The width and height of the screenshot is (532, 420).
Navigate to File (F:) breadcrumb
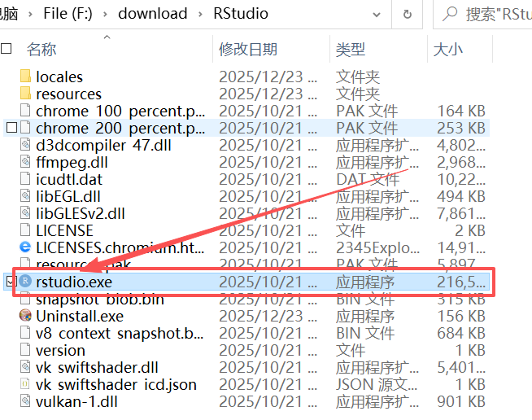pos(68,14)
